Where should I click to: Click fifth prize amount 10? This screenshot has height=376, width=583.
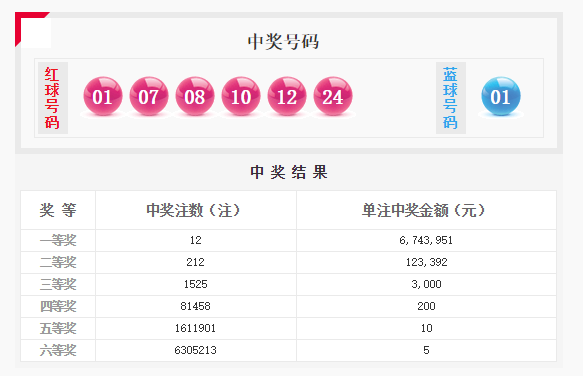tap(426, 328)
